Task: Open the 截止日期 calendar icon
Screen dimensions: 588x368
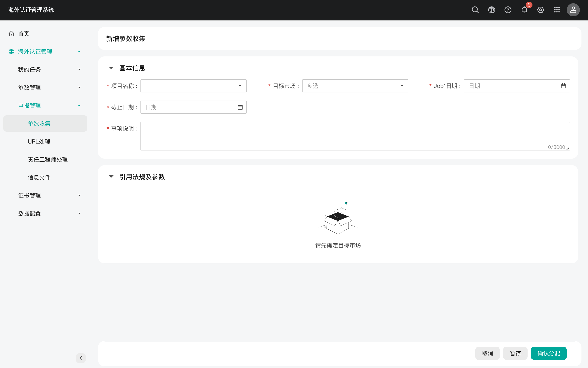Action: coord(240,107)
